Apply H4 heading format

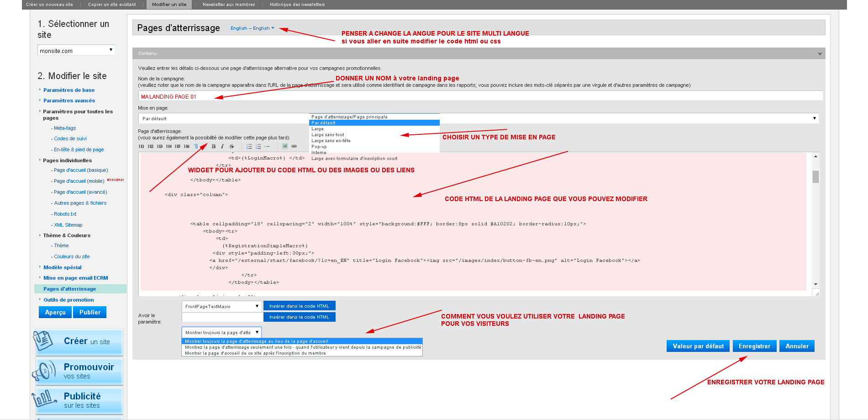168,146
